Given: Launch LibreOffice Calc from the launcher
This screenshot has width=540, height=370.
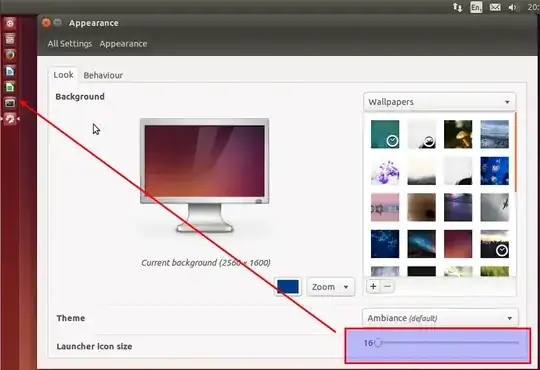Looking at the screenshot, I should point(10,87).
